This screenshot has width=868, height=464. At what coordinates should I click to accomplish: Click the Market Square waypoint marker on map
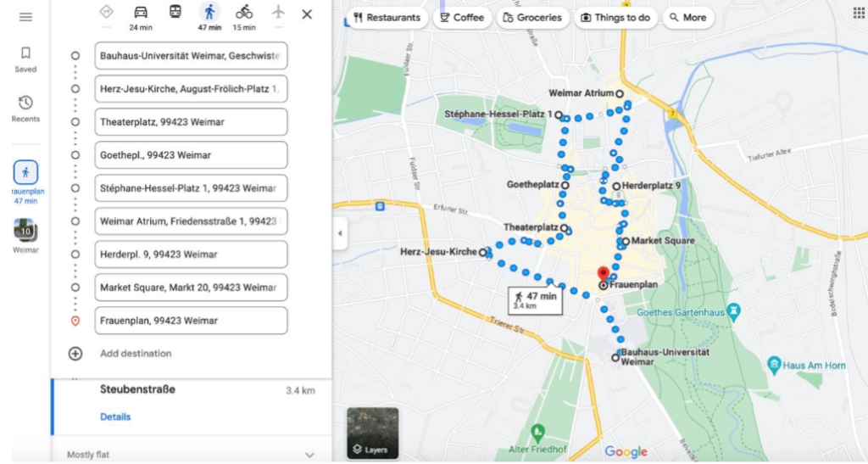[626, 242]
